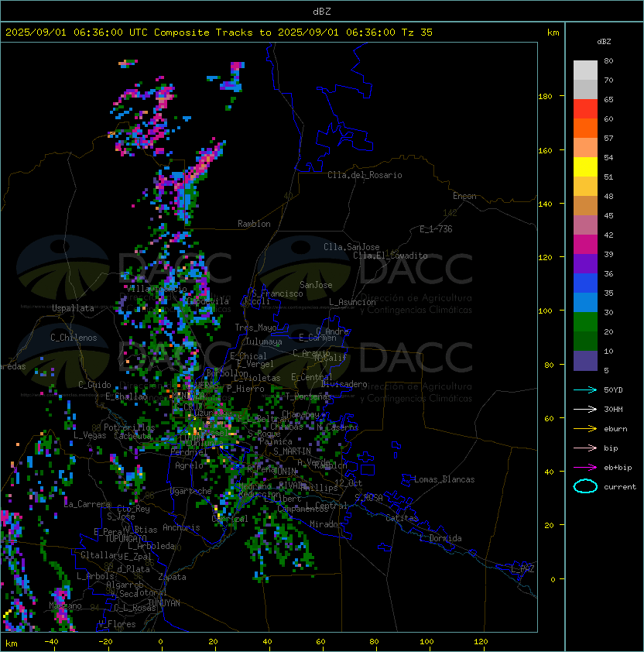
Task: Click the 0 tick on the vertical km axis
Action: pos(553,579)
